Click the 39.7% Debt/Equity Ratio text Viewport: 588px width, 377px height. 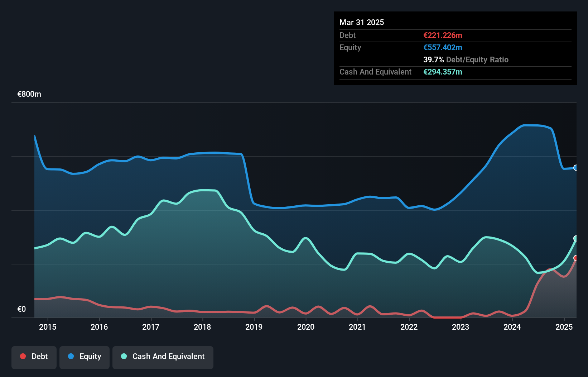466,60
